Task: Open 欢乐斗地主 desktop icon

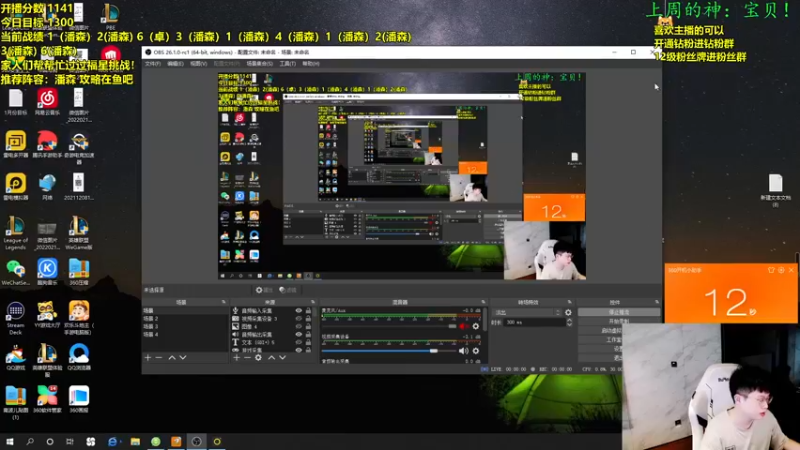Action: click(x=79, y=310)
